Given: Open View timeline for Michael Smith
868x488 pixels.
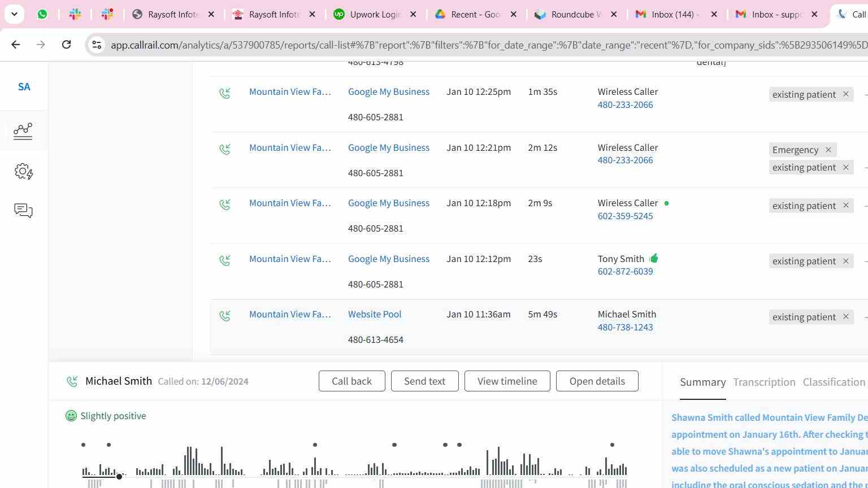Looking at the screenshot, I should coord(507,381).
